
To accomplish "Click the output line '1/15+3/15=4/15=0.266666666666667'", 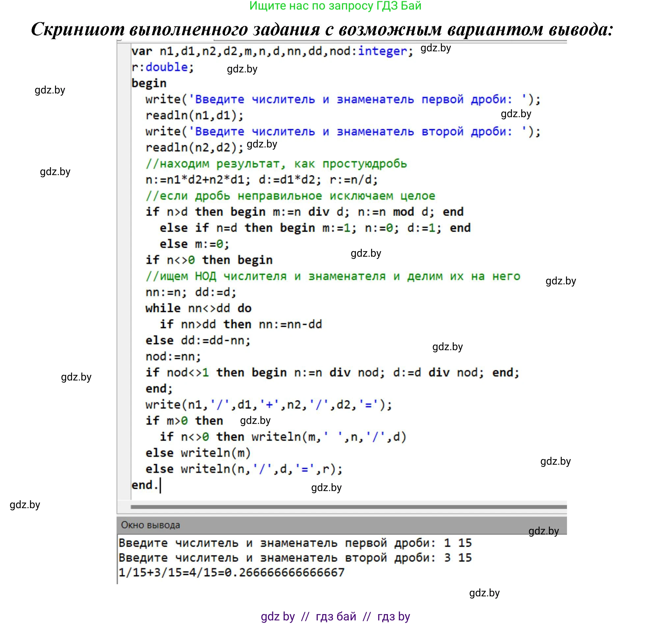I will pyautogui.click(x=231, y=572).
